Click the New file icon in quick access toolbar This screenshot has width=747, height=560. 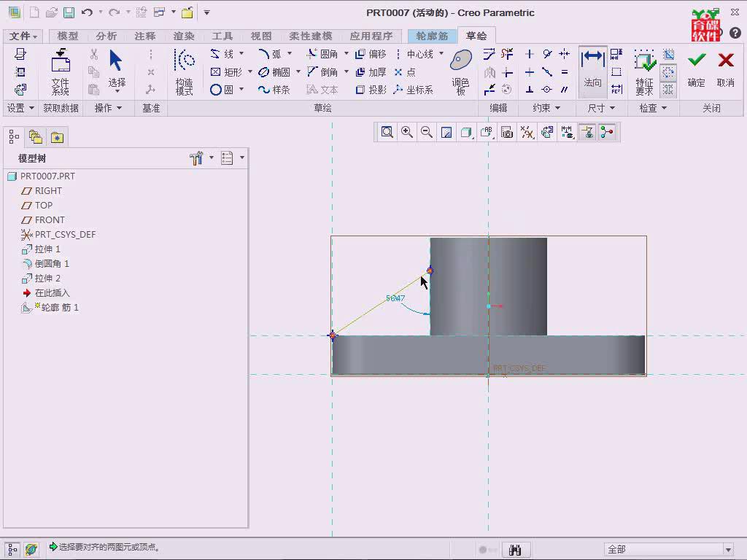(x=34, y=12)
